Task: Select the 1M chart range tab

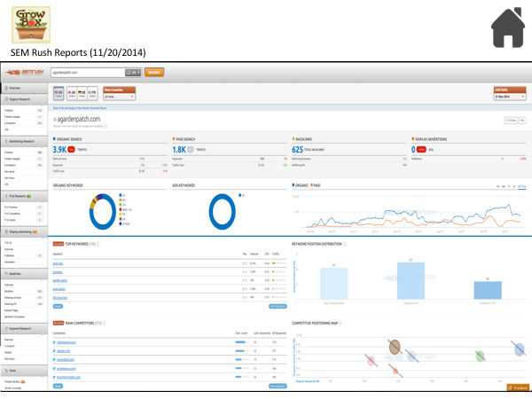Action: pos(497,186)
